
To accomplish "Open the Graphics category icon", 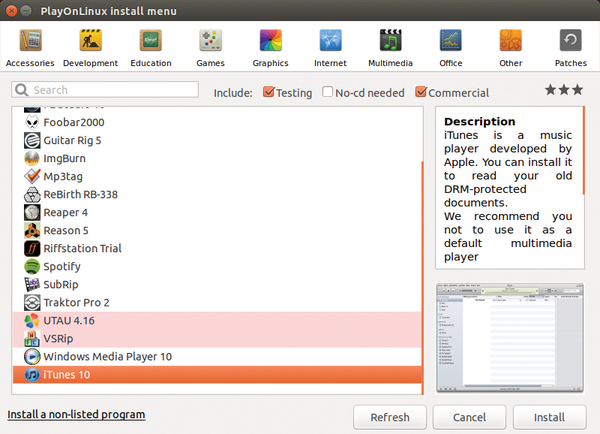I will pyautogui.click(x=271, y=40).
